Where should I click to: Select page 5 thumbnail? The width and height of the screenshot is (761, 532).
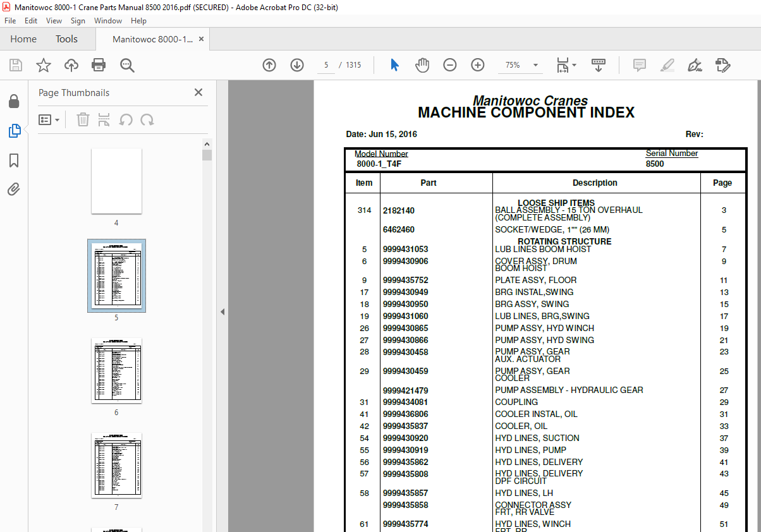click(116, 275)
